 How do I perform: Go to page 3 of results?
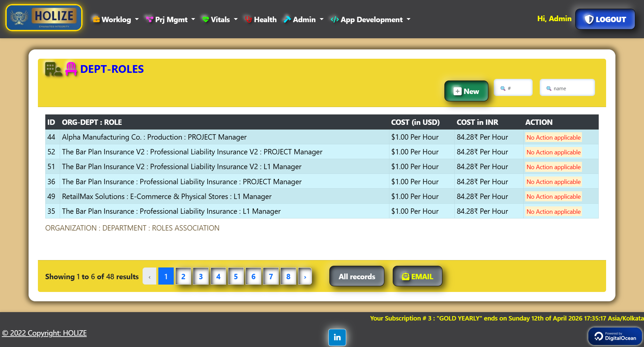(x=201, y=276)
